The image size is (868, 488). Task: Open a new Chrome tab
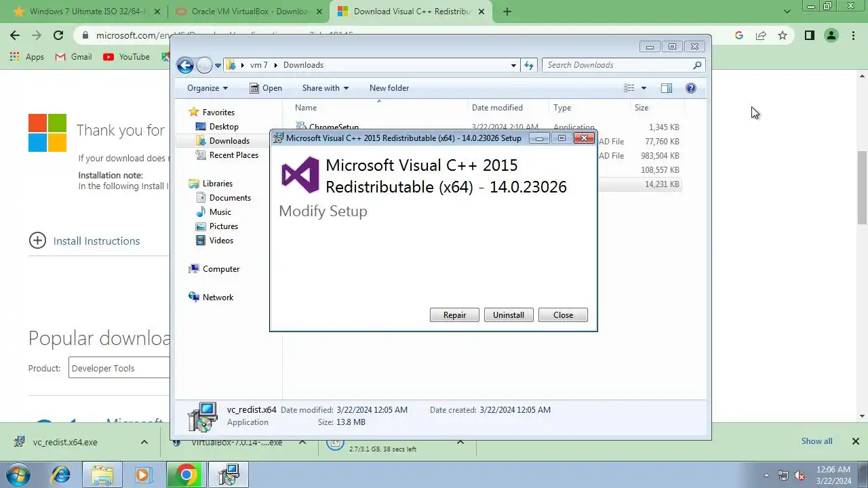[x=507, y=12]
